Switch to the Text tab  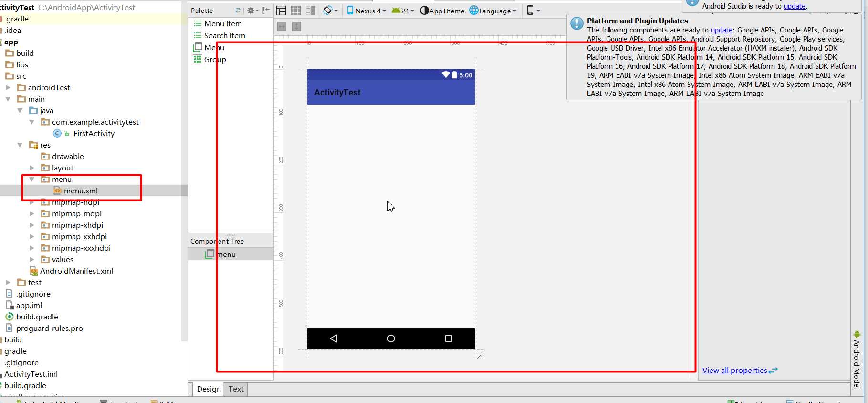click(x=236, y=389)
